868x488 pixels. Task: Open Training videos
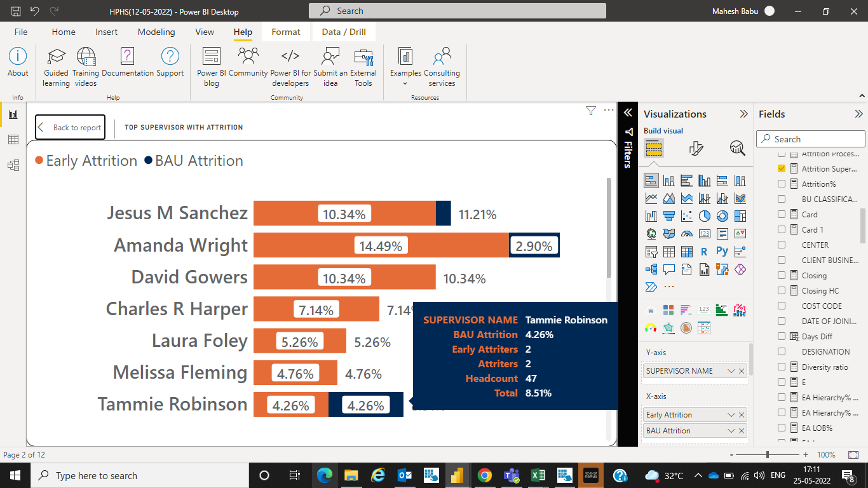click(x=86, y=67)
